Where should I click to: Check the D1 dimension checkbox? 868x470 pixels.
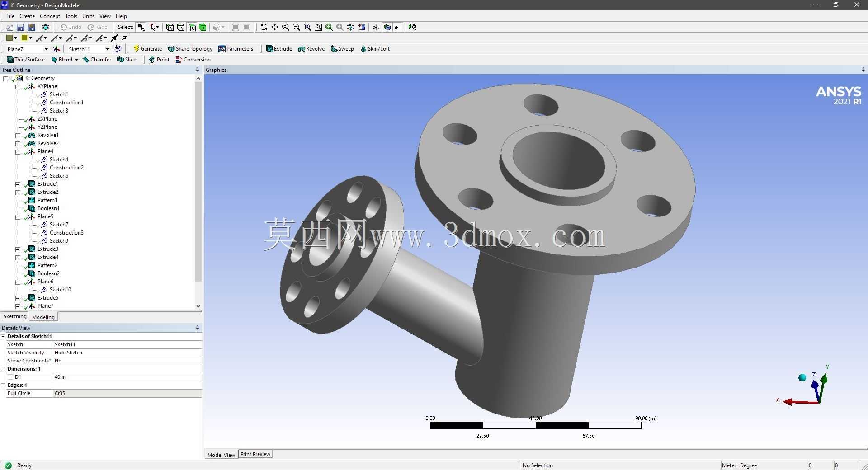click(10, 377)
